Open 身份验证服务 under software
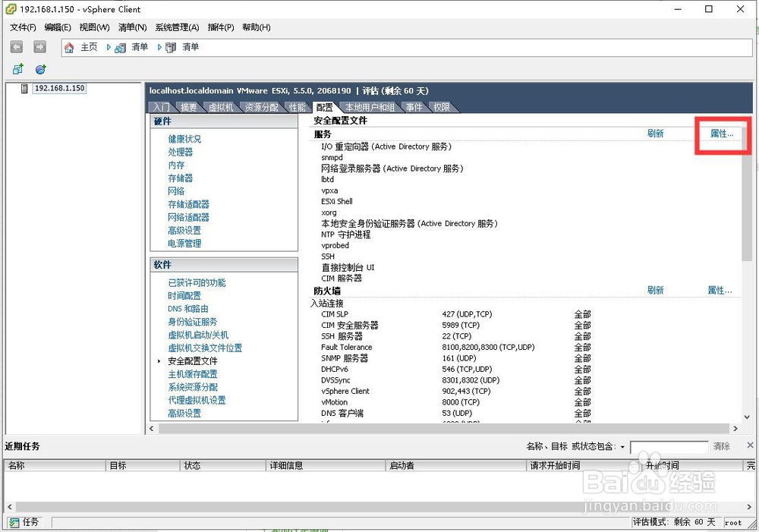The image size is (759, 532). click(193, 322)
